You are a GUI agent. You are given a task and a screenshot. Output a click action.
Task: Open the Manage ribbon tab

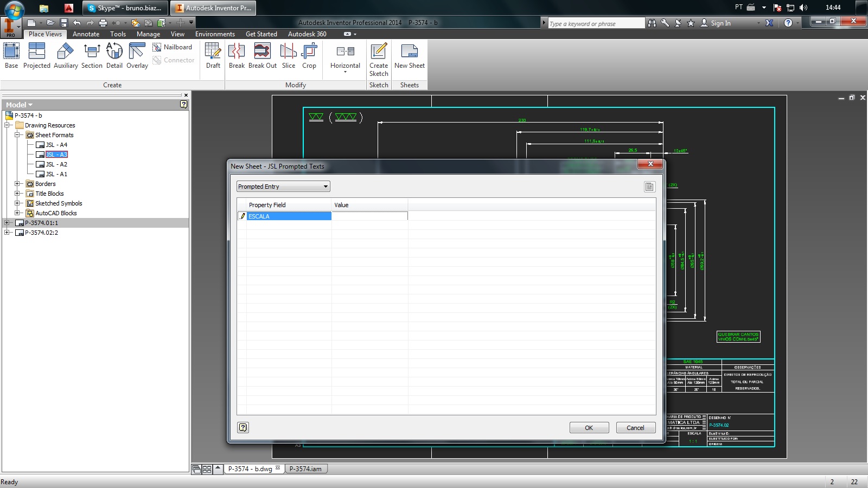pyautogui.click(x=148, y=34)
